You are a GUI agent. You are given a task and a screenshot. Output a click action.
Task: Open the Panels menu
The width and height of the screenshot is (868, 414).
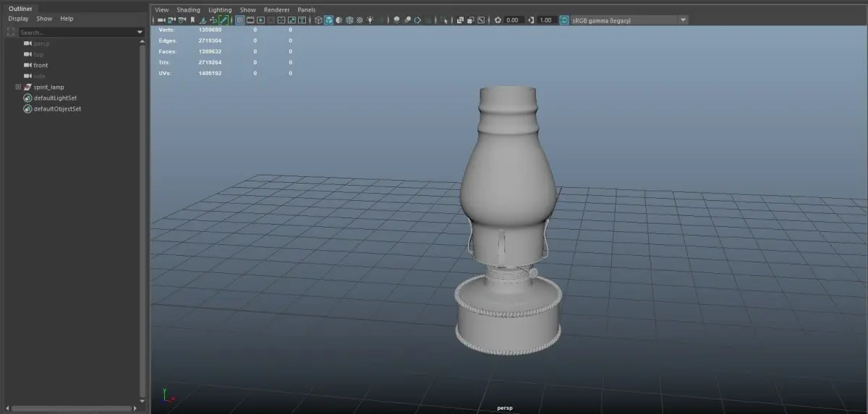[307, 10]
